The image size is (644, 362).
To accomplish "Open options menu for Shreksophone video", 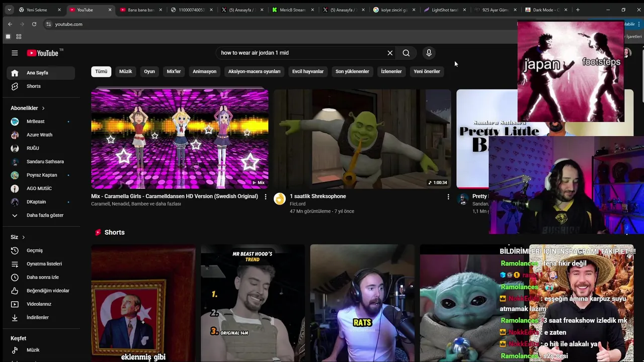I will click(448, 197).
